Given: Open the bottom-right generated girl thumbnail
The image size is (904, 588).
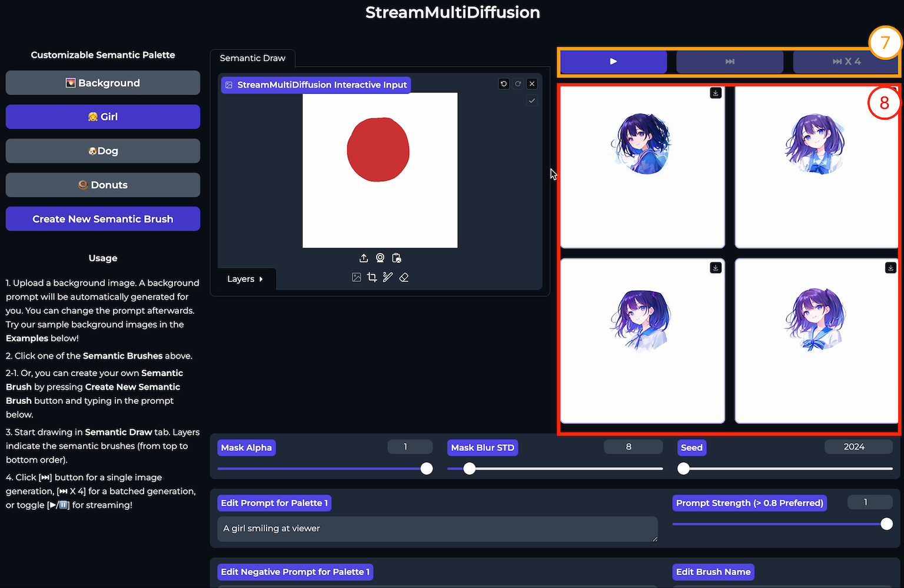Looking at the screenshot, I should tap(816, 341).
